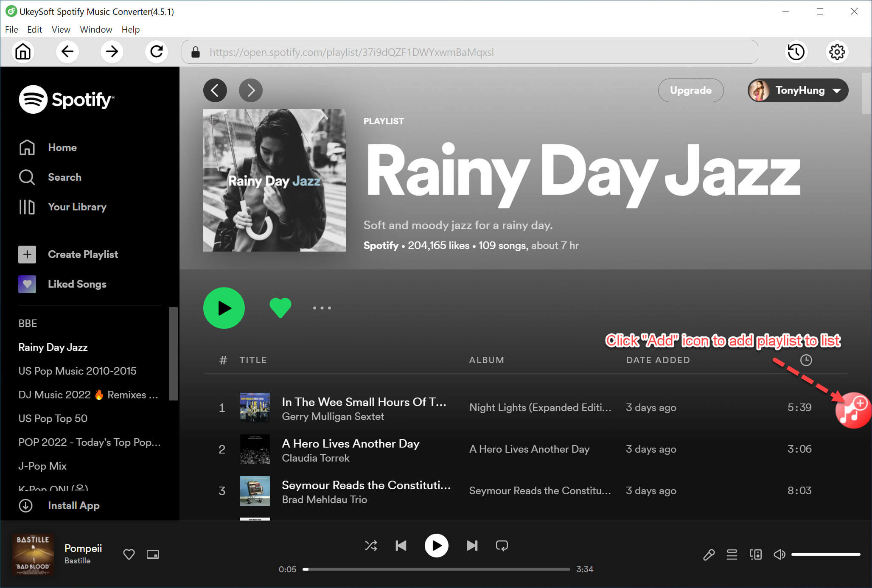Open the Help menu in menu bar

click(x=131, y=29)
